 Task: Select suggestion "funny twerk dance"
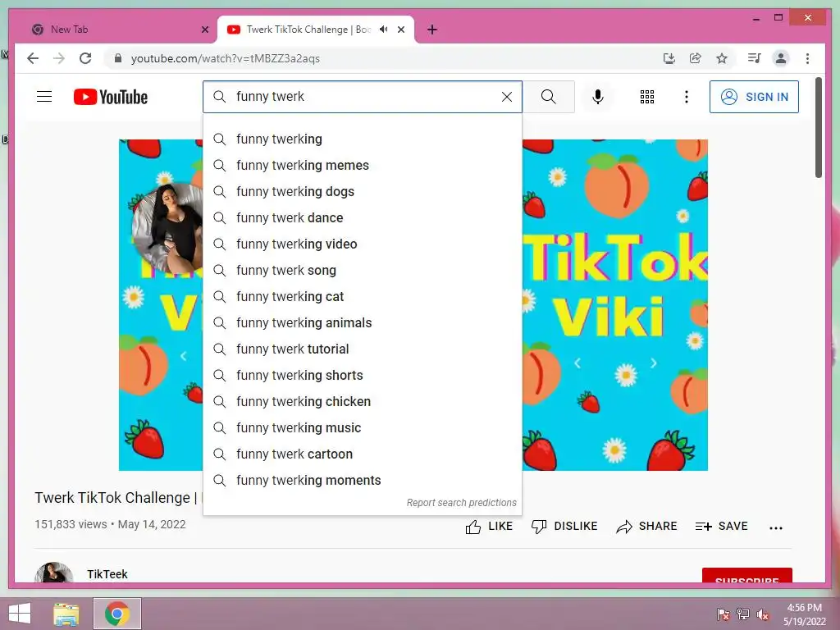click(x=363, y=218)
